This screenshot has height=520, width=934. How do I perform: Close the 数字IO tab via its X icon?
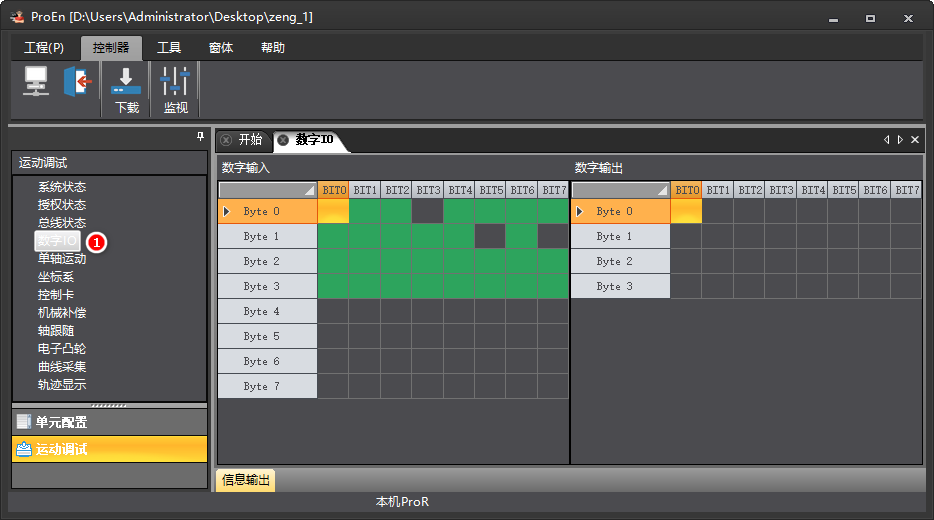point(284,140)
